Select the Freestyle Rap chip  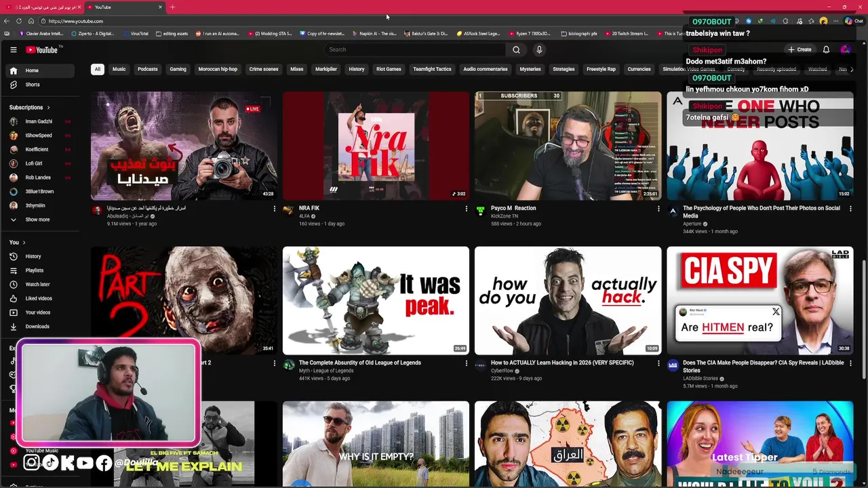pos(601,69)
